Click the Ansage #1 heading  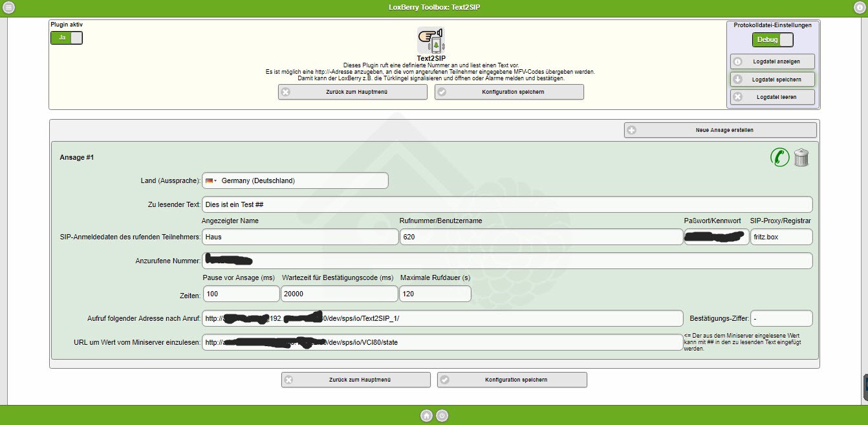[77, 157]
